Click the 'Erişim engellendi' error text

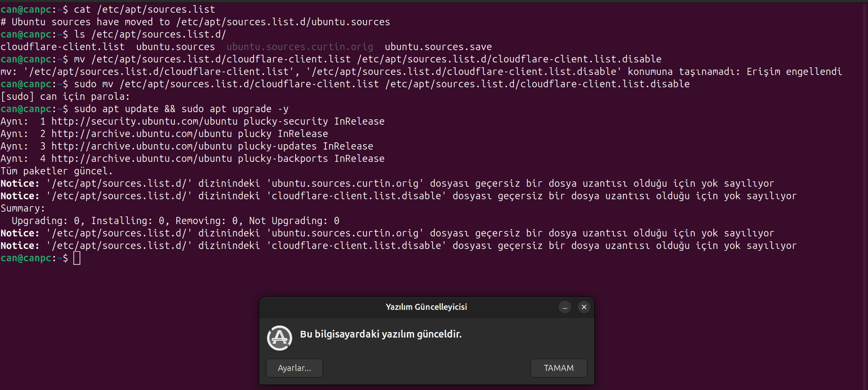pyautogui.click(x=794, y=72)
